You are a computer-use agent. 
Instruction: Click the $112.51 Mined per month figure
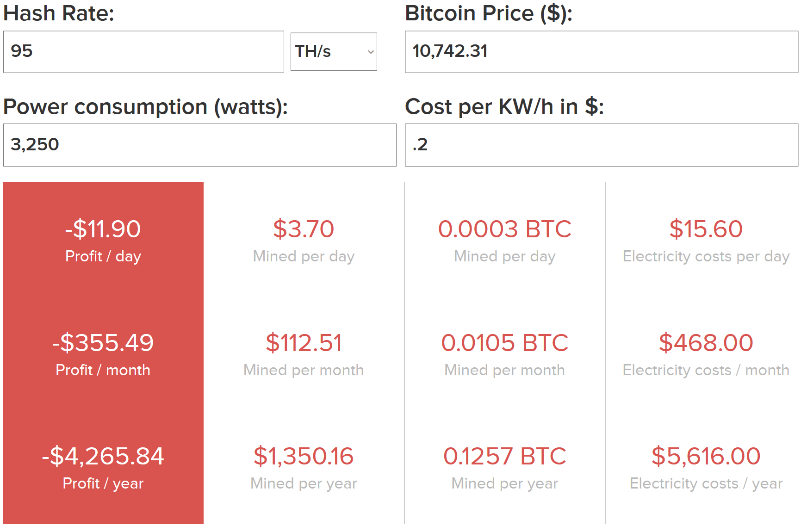coord(304,343)
